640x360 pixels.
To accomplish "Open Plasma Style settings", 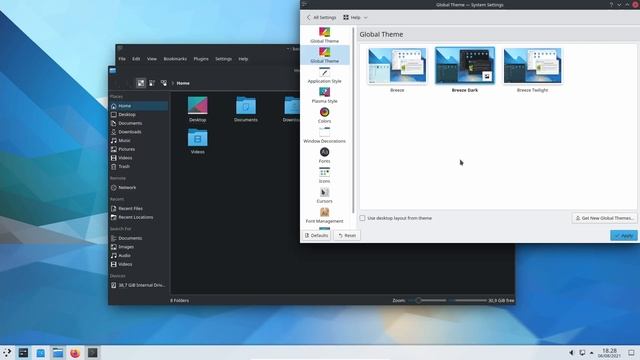I will (x=324, y=96).
